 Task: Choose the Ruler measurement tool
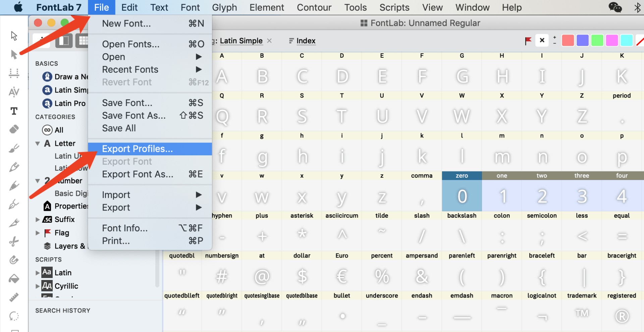click(14, 297)
